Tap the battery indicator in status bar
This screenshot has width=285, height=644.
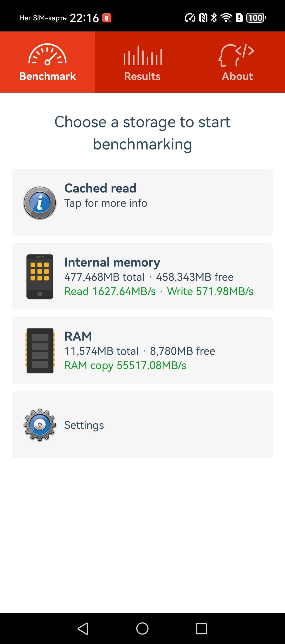tap(256, 18)
